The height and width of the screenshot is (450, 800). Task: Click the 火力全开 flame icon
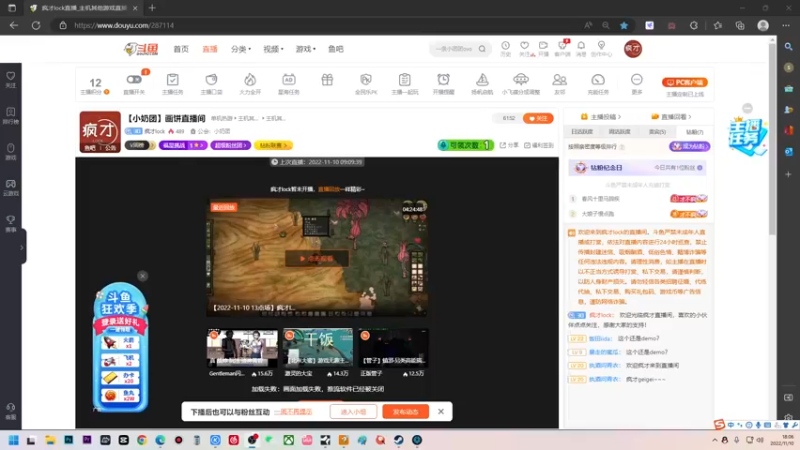(250, 80)
